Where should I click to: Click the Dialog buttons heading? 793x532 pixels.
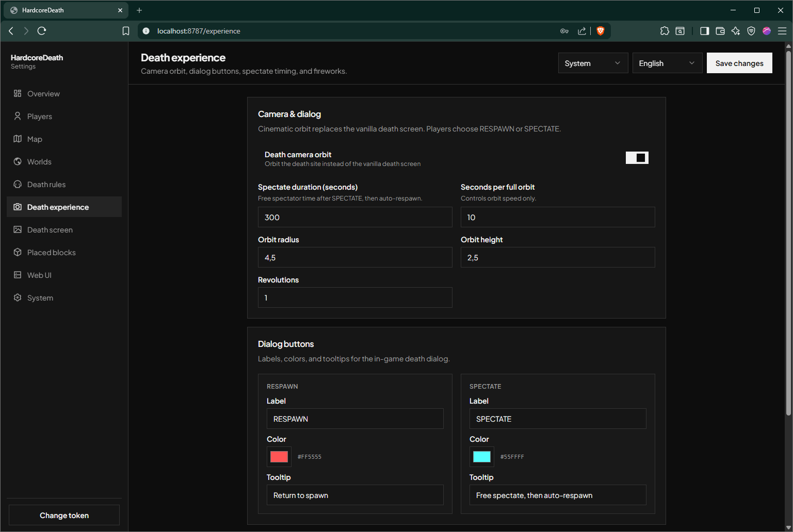286,344
